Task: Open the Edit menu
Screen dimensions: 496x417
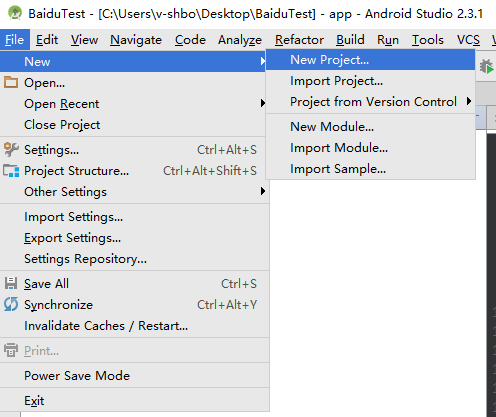Action: coord(47,40)
